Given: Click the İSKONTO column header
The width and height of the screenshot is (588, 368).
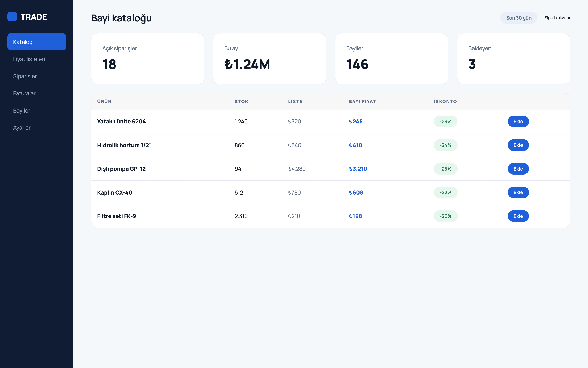Looking at the screenshot, I should pyautogui.click(x=445, y=102).
